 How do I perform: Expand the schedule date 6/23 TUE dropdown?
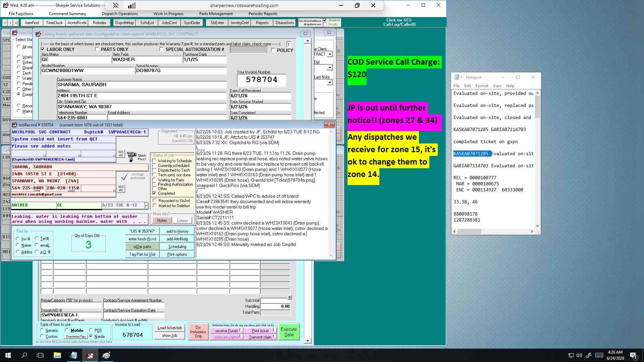[x=146, y=205]
